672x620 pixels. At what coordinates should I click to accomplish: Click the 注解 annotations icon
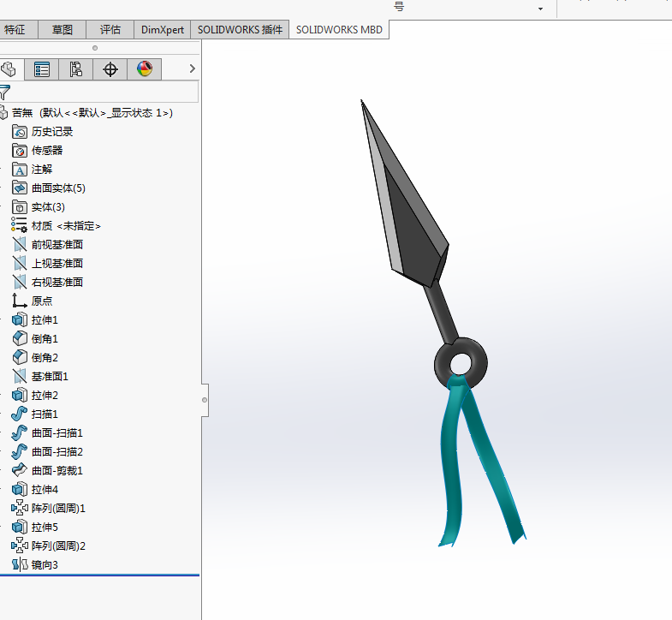20,170
